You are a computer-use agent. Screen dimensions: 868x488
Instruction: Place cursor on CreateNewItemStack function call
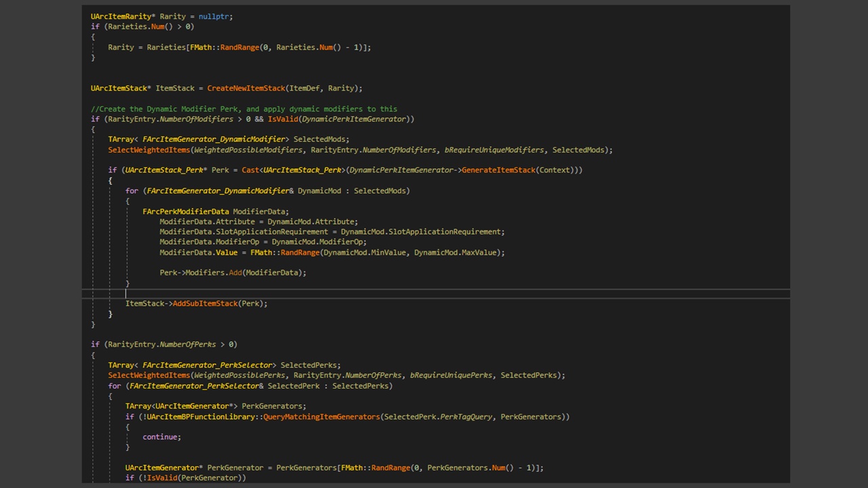(245, 88)
